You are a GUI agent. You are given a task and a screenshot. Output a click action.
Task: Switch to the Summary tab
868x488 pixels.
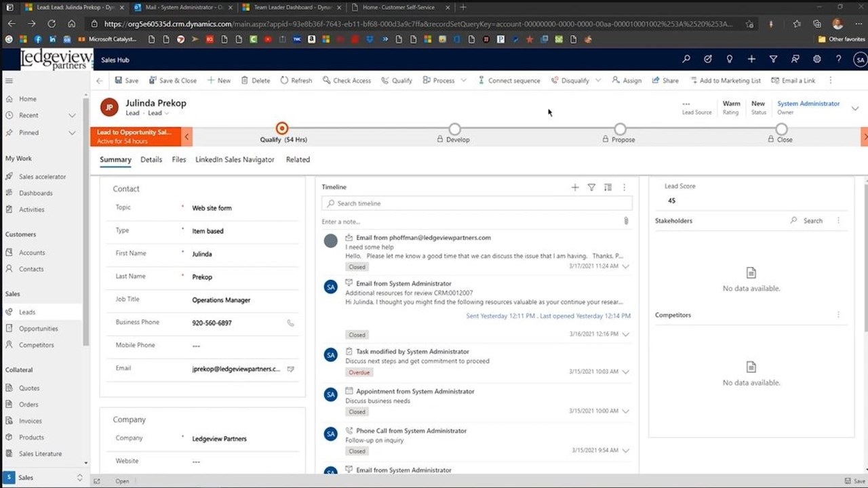pyautogui.click(x=115, y=160)
